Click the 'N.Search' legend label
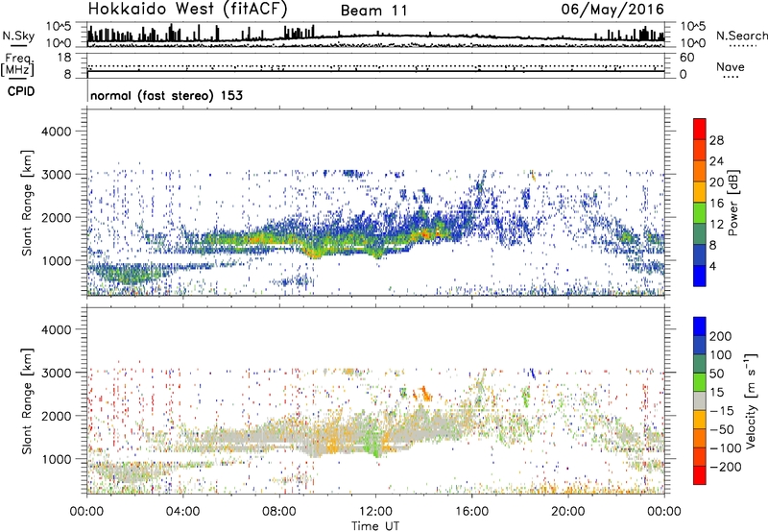The image size is (768, 532). 741,36
